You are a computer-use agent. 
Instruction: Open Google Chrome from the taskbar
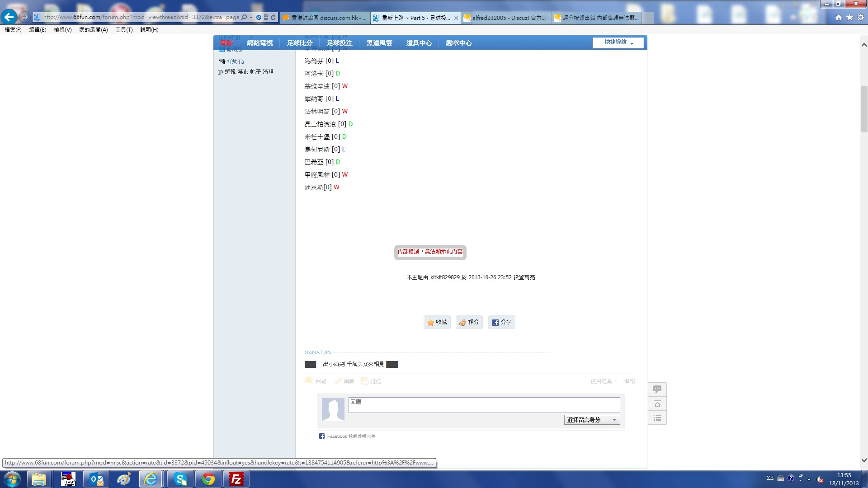208,479
